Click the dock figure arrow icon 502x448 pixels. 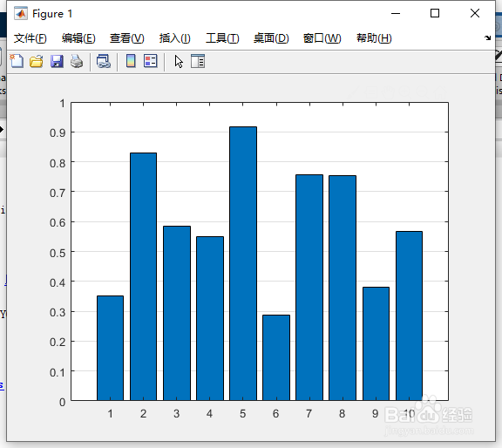[487, 37]
